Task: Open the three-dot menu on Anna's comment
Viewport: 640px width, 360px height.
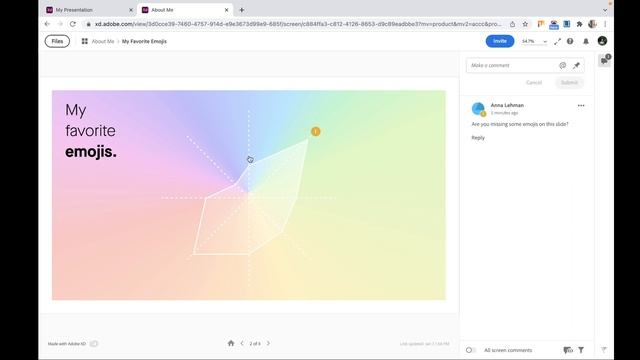Action: tap(581, 105)
